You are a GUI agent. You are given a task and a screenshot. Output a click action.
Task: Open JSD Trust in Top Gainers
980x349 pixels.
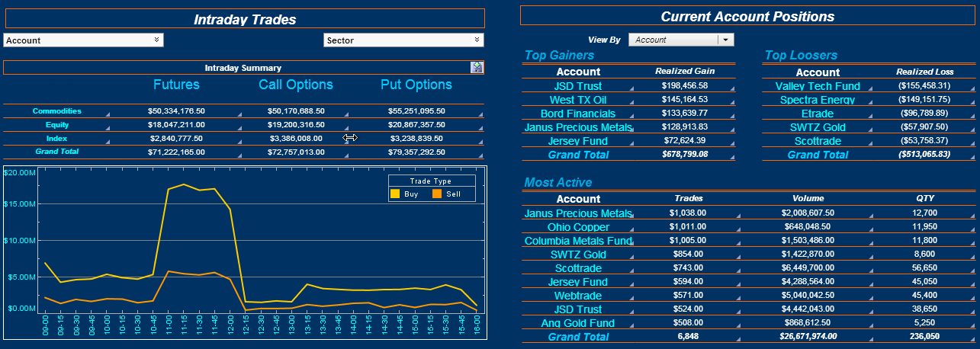578,86
